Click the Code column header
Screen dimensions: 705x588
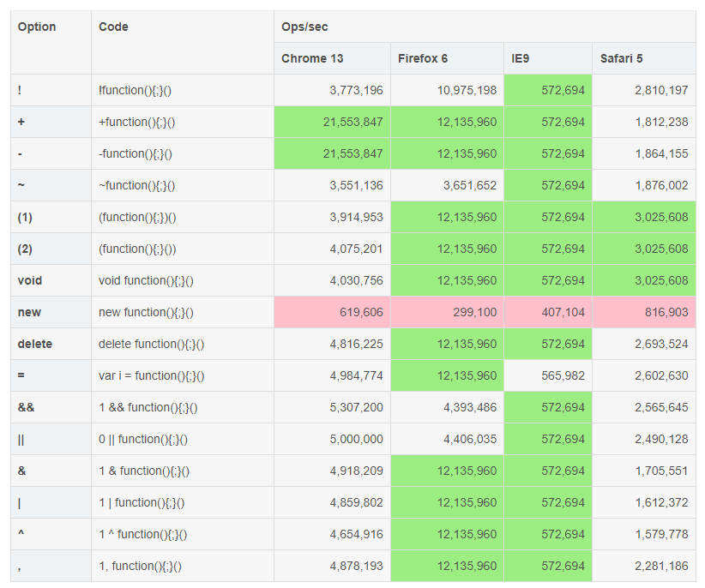[114, 27]
